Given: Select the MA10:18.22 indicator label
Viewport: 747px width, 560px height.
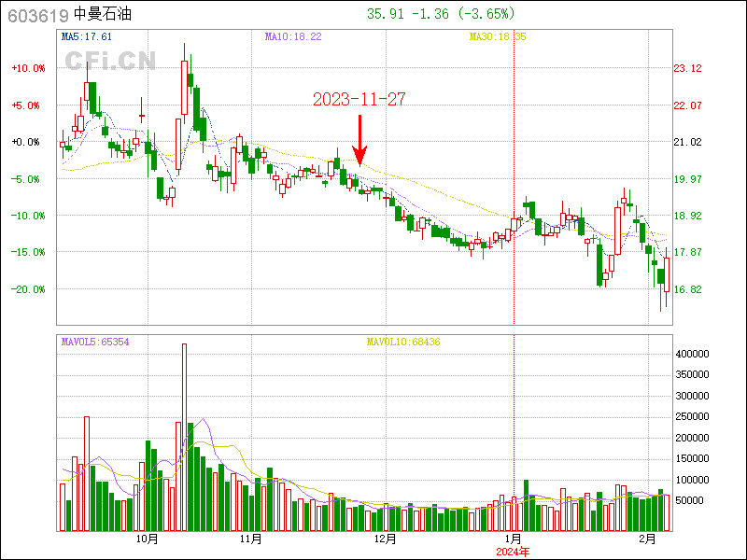Looking at the screenshot, I should [292, 36].
